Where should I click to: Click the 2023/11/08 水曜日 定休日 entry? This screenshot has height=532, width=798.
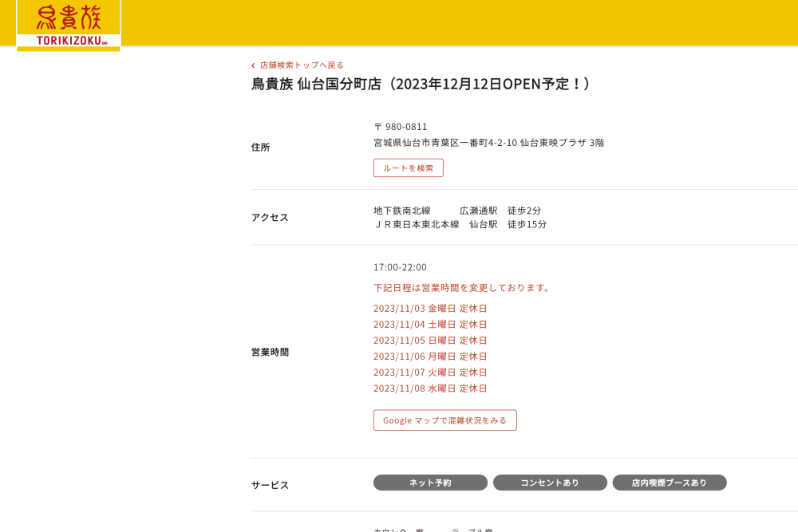point(430,388)
